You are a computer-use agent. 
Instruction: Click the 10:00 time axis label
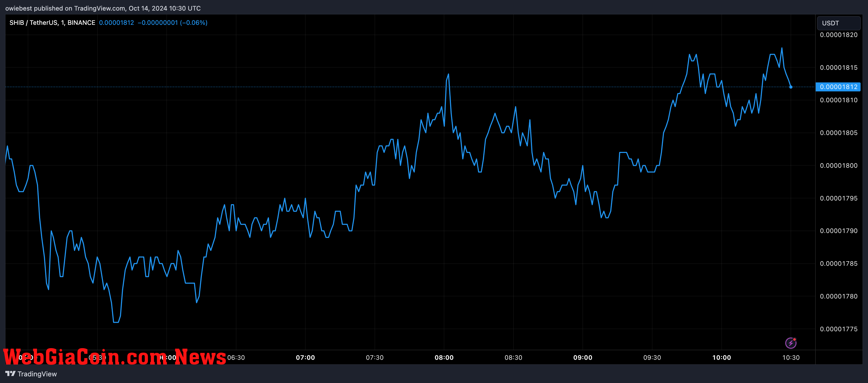(x=721, y=357)
